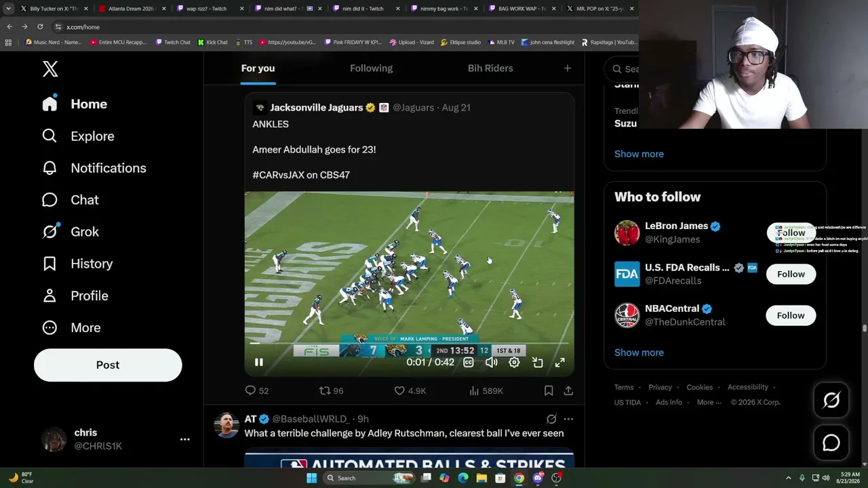Open Explore from the sidebar
The height and width of the screenshot is (488, 868).
point(78,136)
